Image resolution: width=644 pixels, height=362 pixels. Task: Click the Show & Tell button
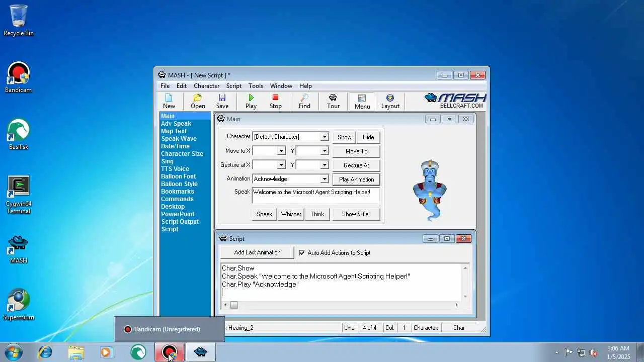(356, 214)
